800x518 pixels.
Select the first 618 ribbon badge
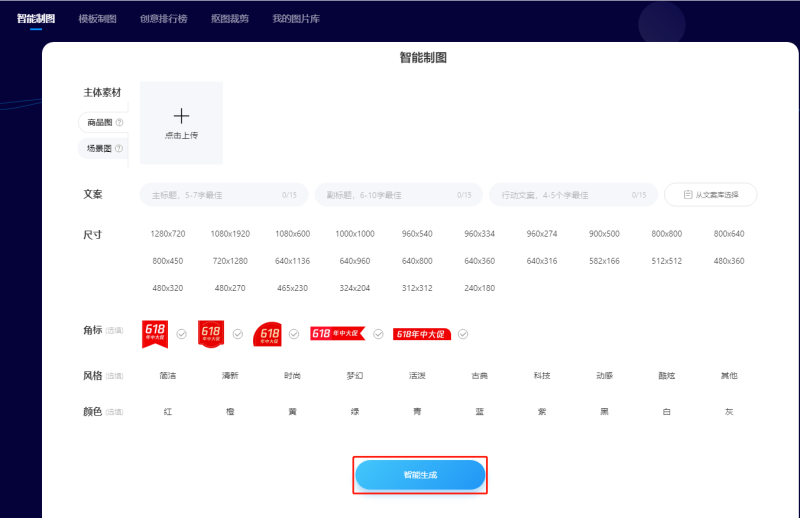tap(155, 333)
